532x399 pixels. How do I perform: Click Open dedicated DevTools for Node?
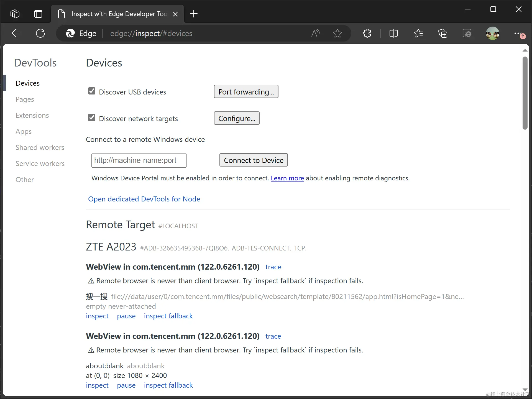[144, 199]
